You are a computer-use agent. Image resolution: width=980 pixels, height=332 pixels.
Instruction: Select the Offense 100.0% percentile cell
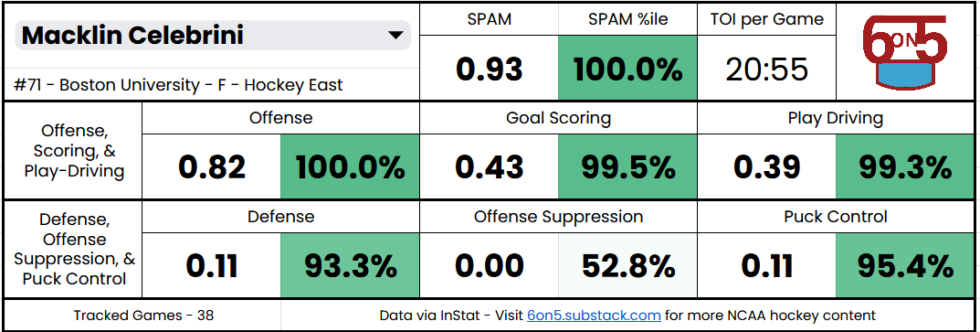tap(350, 166)
